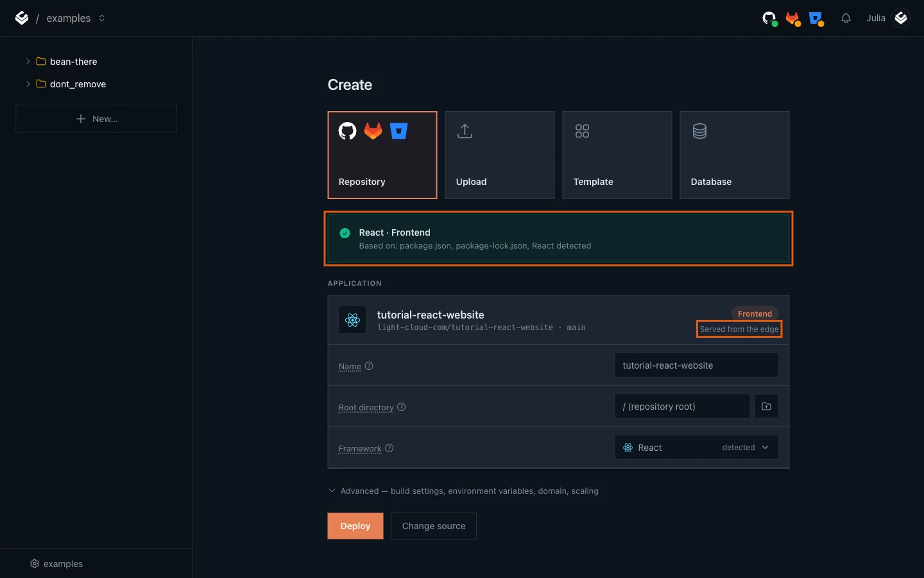
Task: Click the Name field label
Action: [x=350, y=367]
